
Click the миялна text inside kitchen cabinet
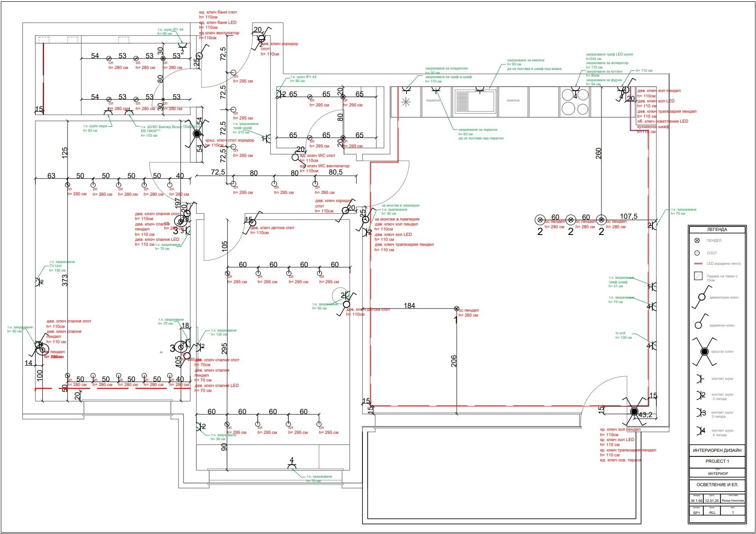tap(513, 101)
